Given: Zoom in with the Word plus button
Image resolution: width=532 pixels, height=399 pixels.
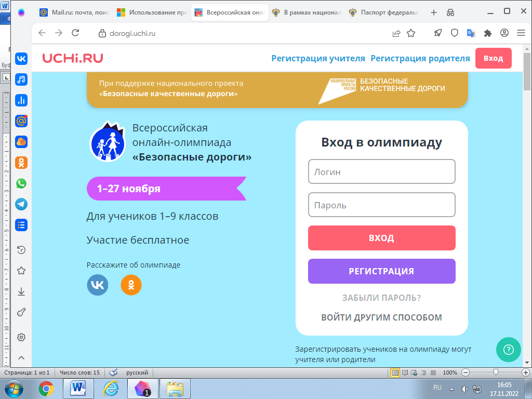Looking at the screenshot, I should click(x=526, y=373).
